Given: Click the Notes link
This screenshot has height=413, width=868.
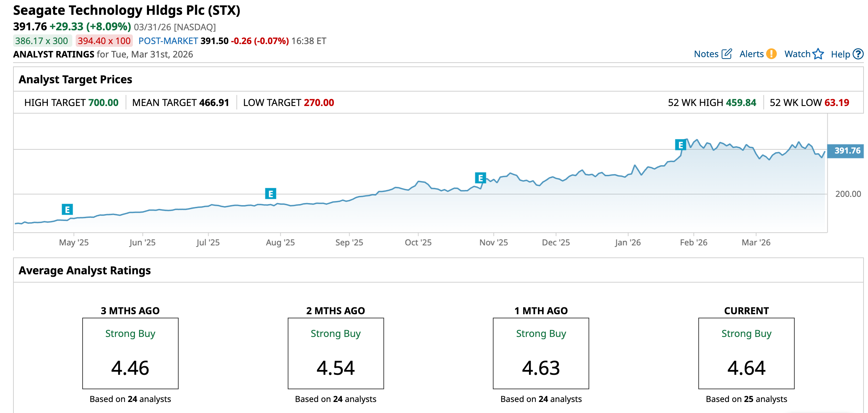Looking at the screenshot, I should pyautogui.click(x=706, y=54).
